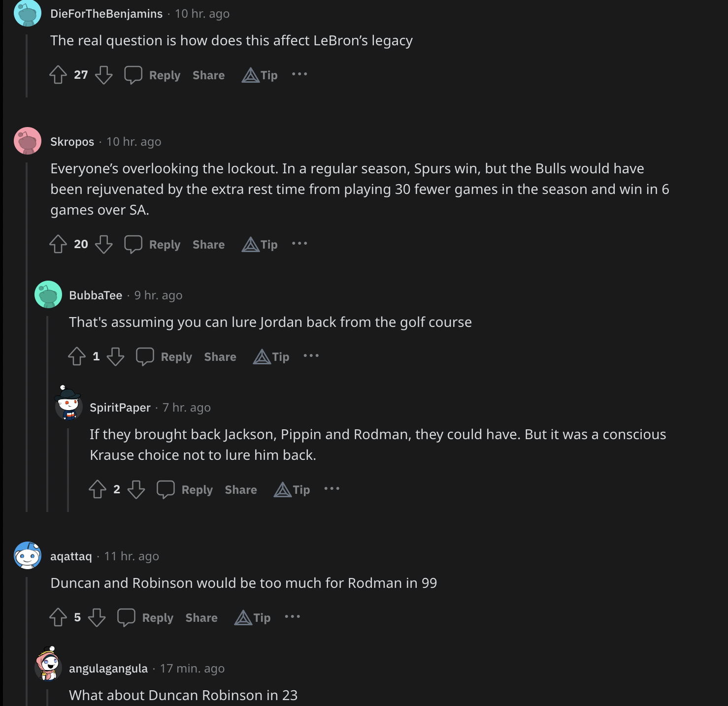Upvote DieForTheBenjamins' LeBron legacy comment
Screen dimensions: 728x706
[58, 75]
